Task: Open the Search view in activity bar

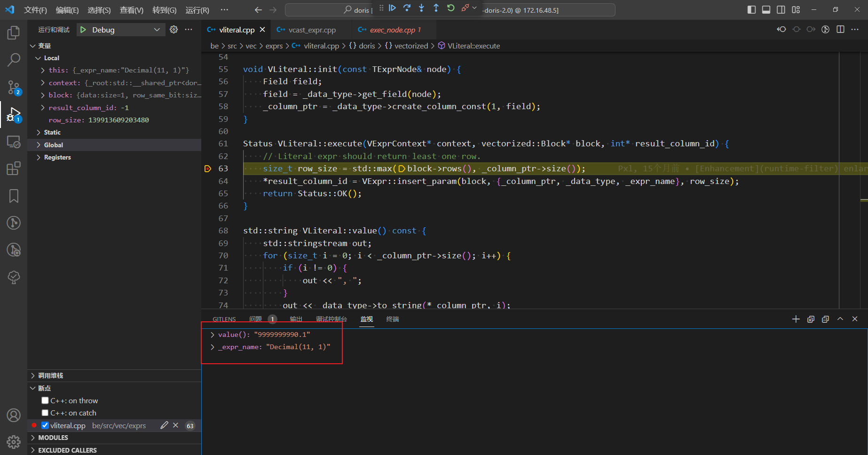Action: coord(14,60)
